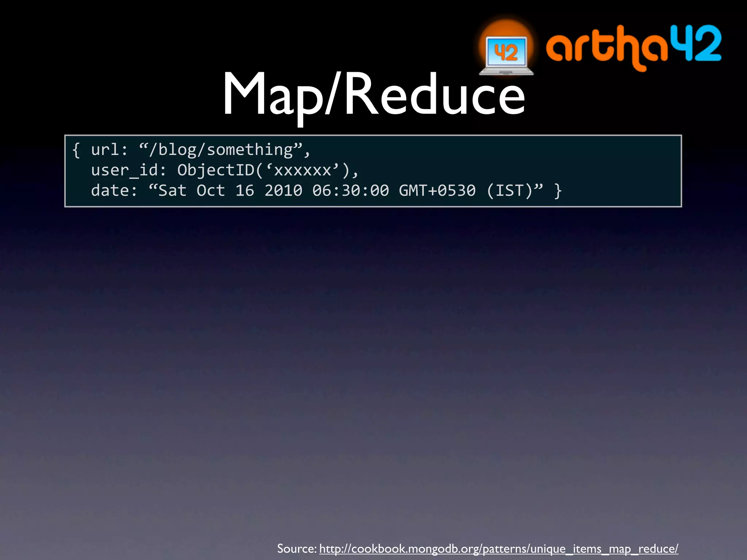The image size is (747, 560).
Task: Click the GMT+0530 timezone offset
Action: (x=437, y=191)
